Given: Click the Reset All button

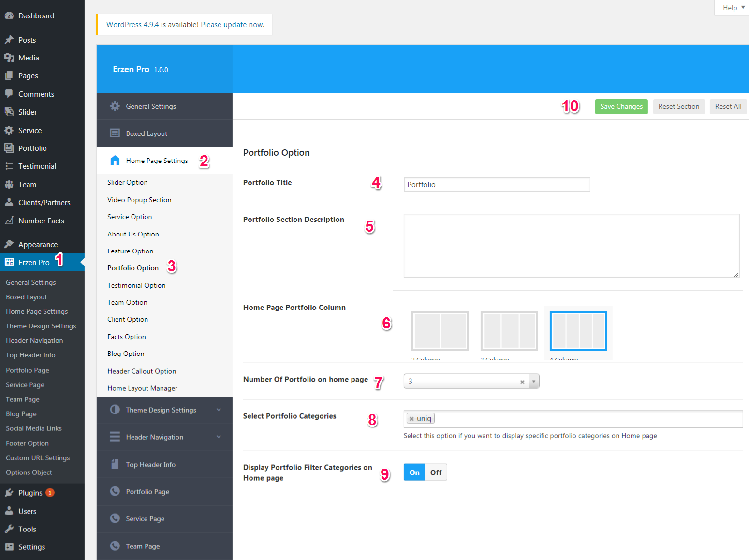Looking at the screenshot, I should [x=728, y=106].
